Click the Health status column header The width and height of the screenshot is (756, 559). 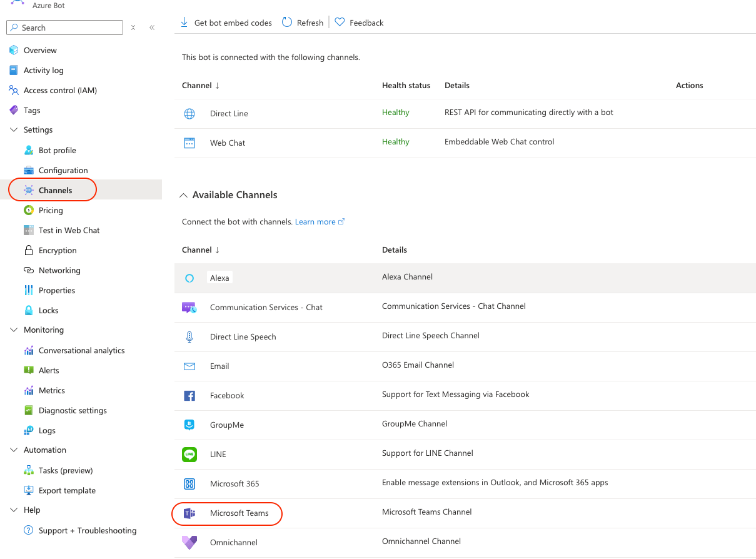406,86
